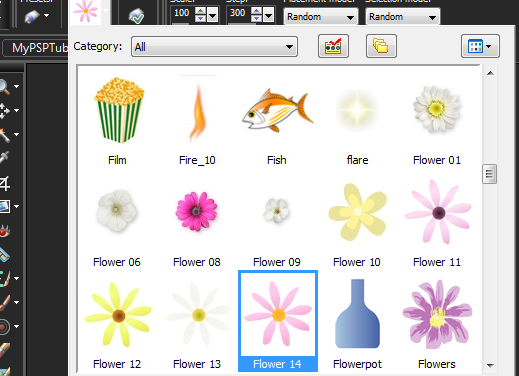Open the Scale slider dropdown arrow
Screen dimensions: 519x376
213,15
